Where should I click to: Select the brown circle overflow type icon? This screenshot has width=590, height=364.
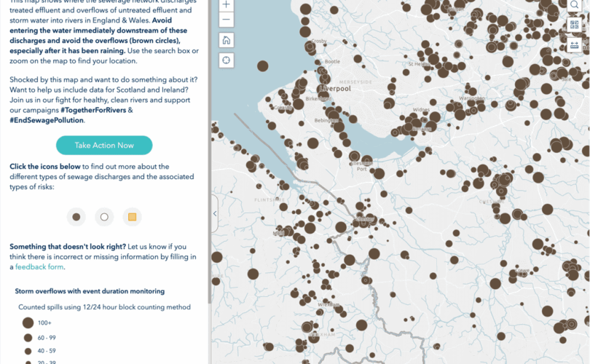pos(76,217)
